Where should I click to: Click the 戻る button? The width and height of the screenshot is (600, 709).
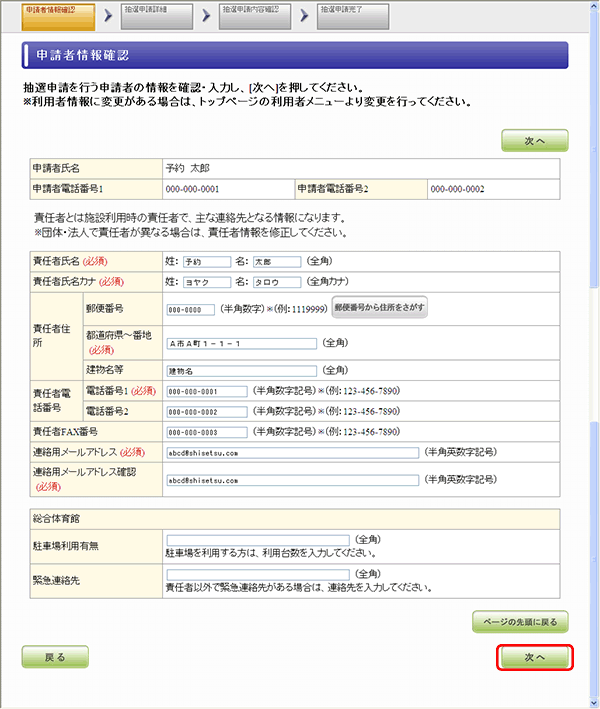(55, 657)
